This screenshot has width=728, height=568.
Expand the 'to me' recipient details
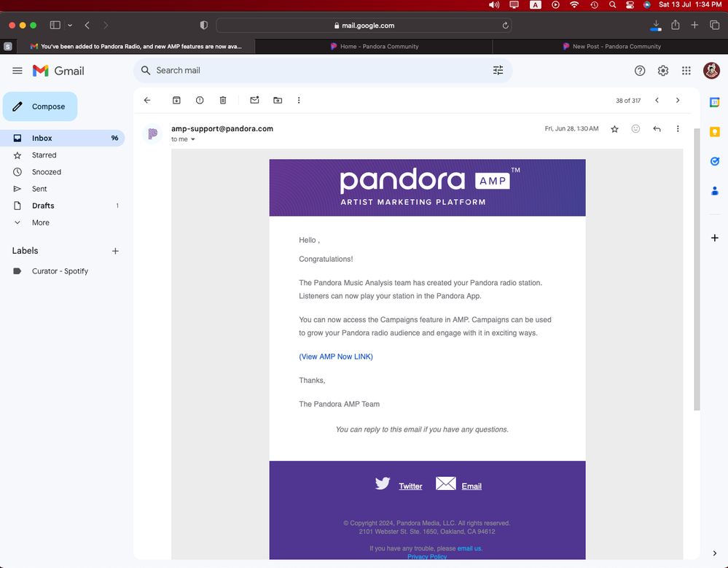(193, 139)
